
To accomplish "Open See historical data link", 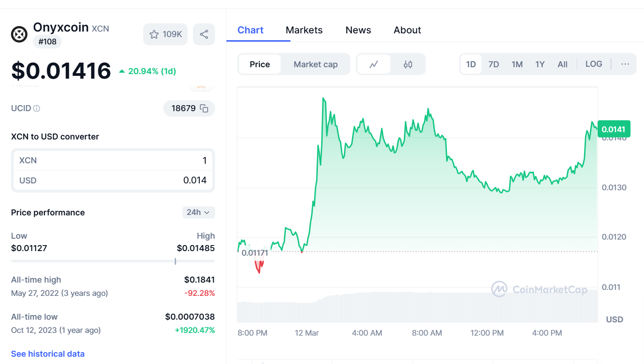I will [x=48, y=353].
